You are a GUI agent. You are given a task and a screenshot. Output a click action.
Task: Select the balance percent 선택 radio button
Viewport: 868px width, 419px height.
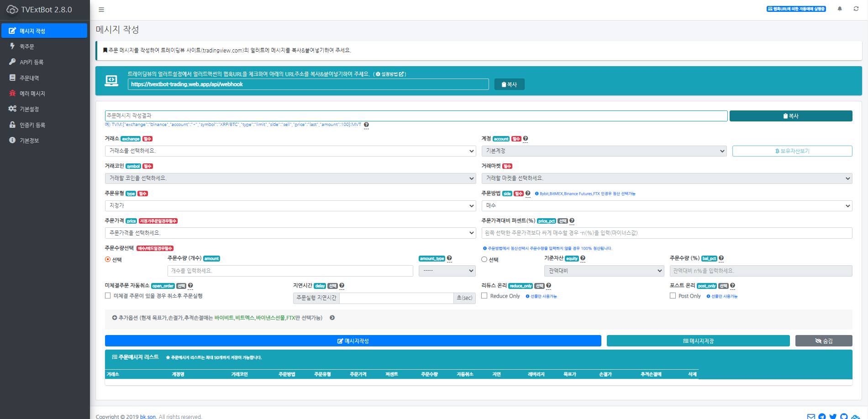[484, 259]
